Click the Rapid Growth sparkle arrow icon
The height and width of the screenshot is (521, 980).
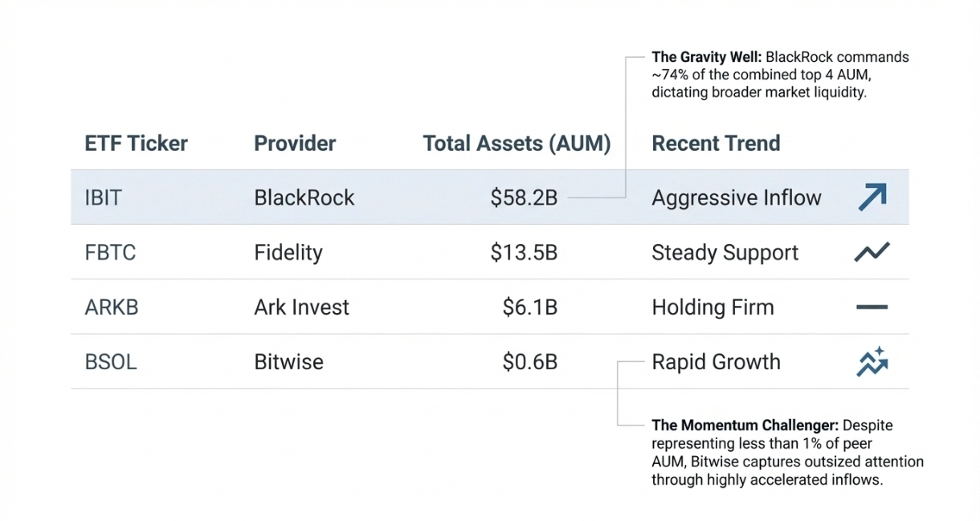click(872, 362)
